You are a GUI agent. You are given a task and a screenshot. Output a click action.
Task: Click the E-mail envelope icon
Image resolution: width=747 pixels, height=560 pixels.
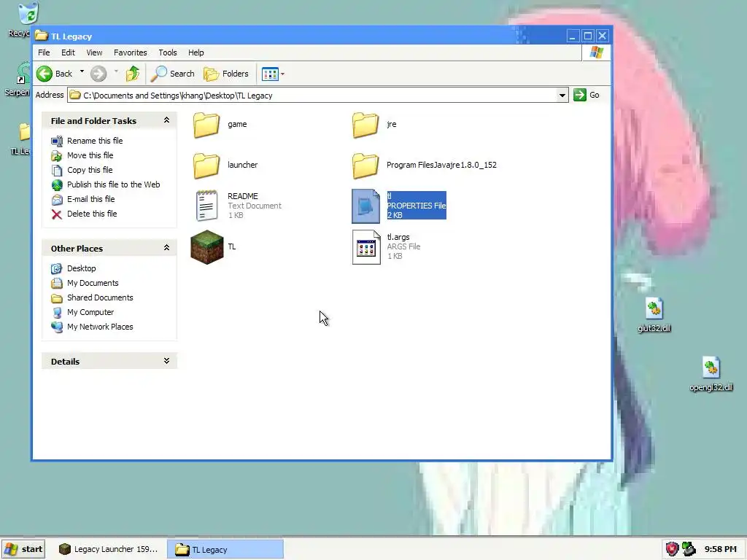pos(57,200)
